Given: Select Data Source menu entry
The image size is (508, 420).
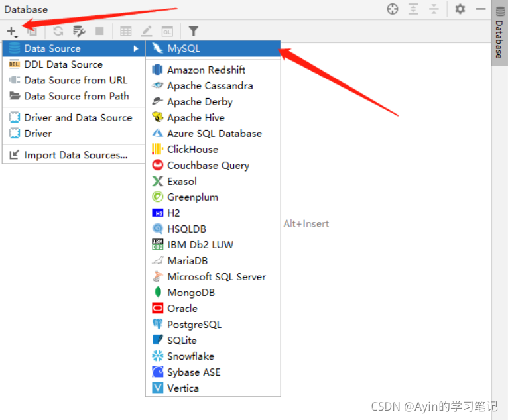Looking at the screenshot, I should [74, 48].
